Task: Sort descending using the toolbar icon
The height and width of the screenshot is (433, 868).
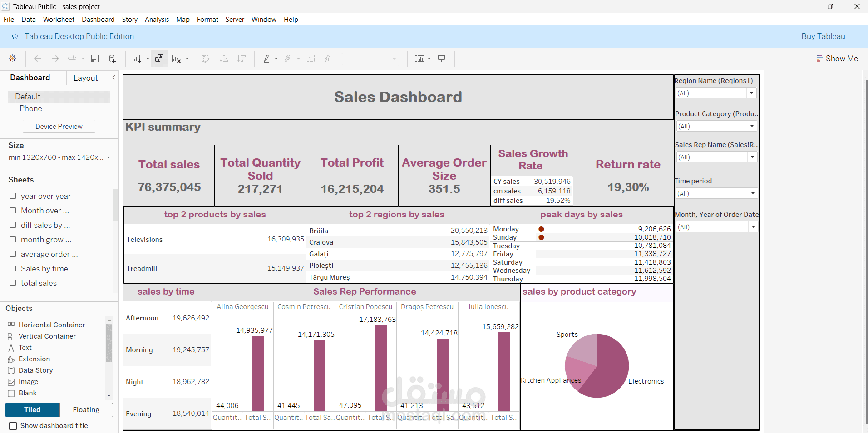Action: click(x=242, y=59)
